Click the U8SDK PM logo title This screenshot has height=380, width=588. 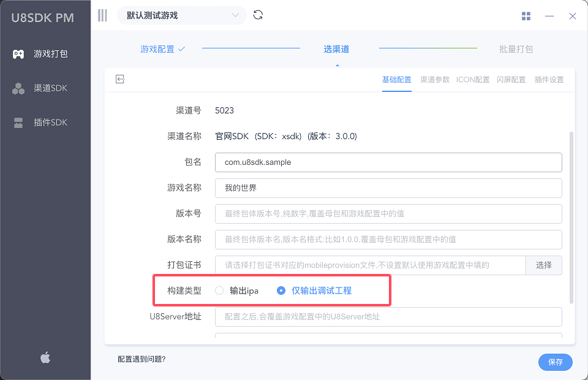[x=43, y=18]
